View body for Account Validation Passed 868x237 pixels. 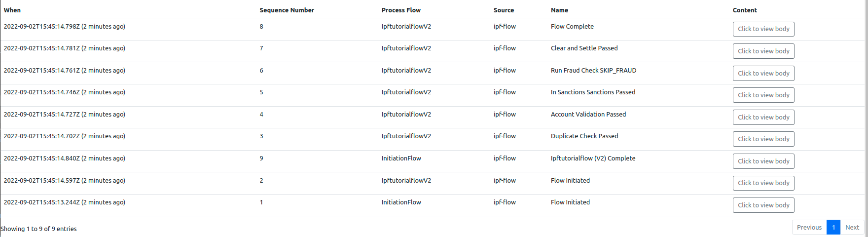[763, 118]
